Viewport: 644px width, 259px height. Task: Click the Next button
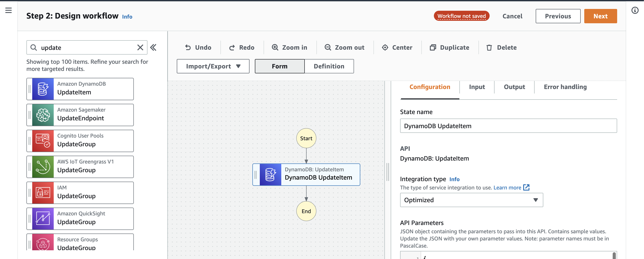[x=601, y=16]
